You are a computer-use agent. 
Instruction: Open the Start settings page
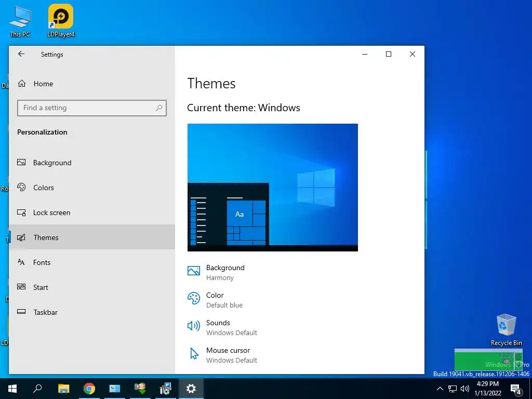[x=92, y=287]
